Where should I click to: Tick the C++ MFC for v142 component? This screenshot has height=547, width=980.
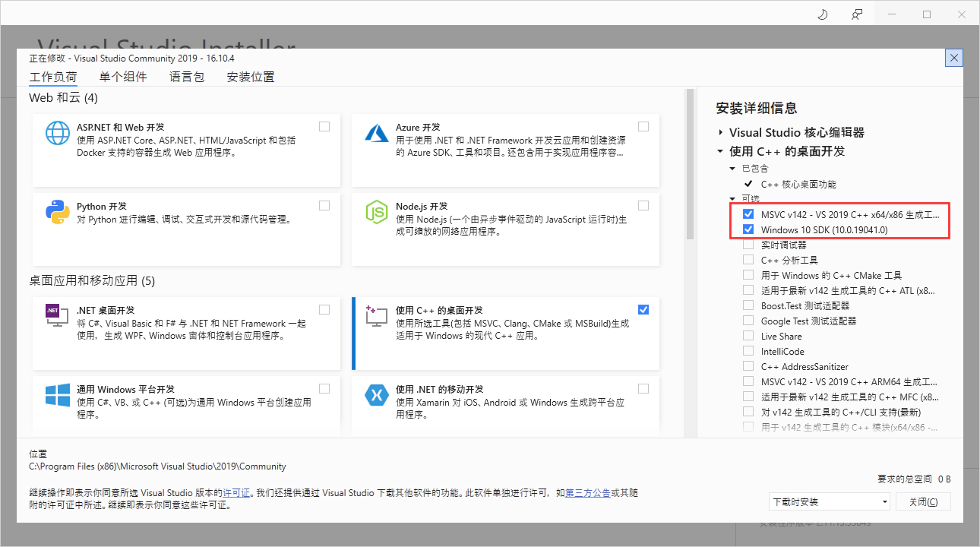[748, 397]
